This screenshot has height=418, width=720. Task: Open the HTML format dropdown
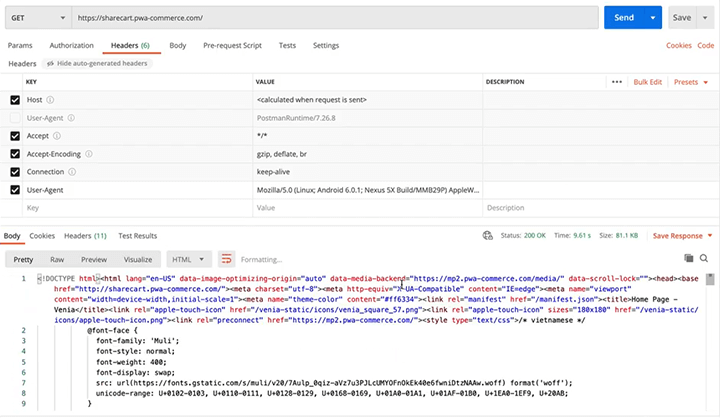point(189,259)
